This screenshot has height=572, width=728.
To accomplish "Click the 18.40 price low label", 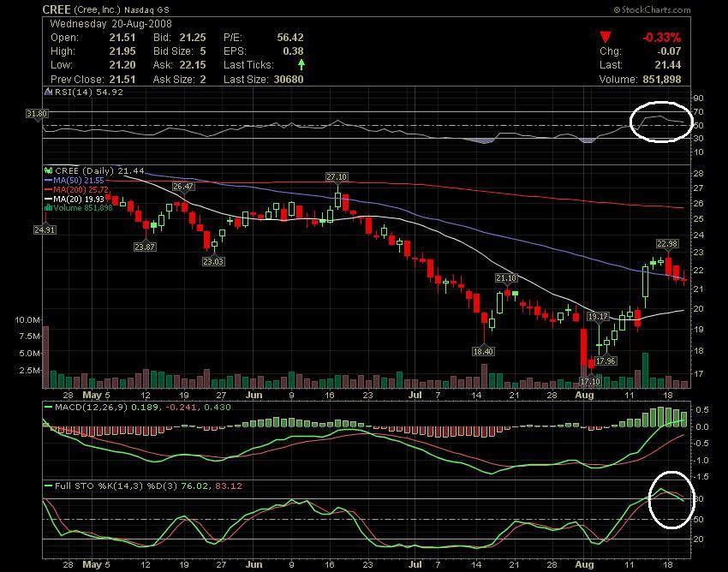I will click(x=483, y=351).
